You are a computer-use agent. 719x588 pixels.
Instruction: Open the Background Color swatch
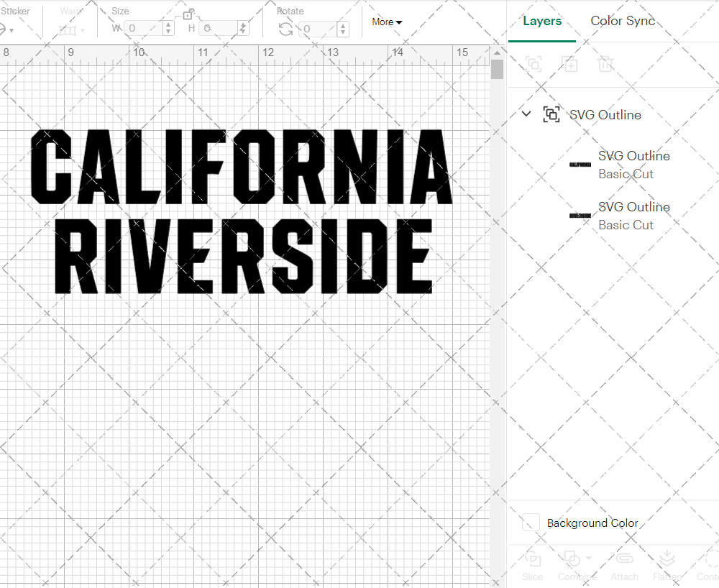click(x=530, y=523)
